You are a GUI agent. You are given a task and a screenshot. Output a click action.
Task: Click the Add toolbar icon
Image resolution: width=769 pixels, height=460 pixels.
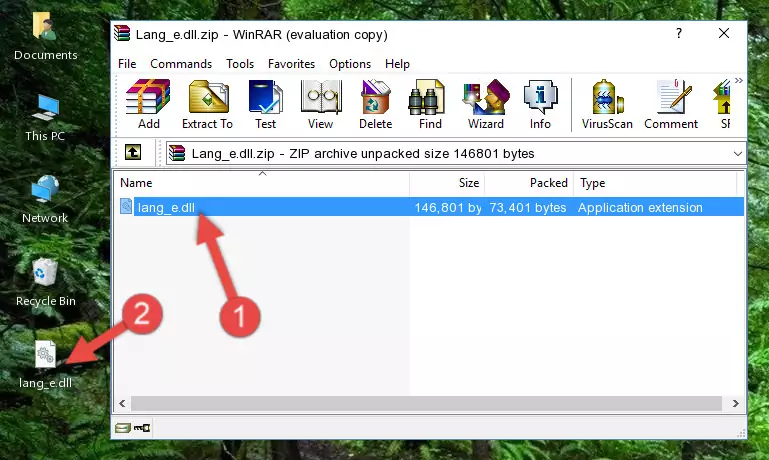[148, 104]
